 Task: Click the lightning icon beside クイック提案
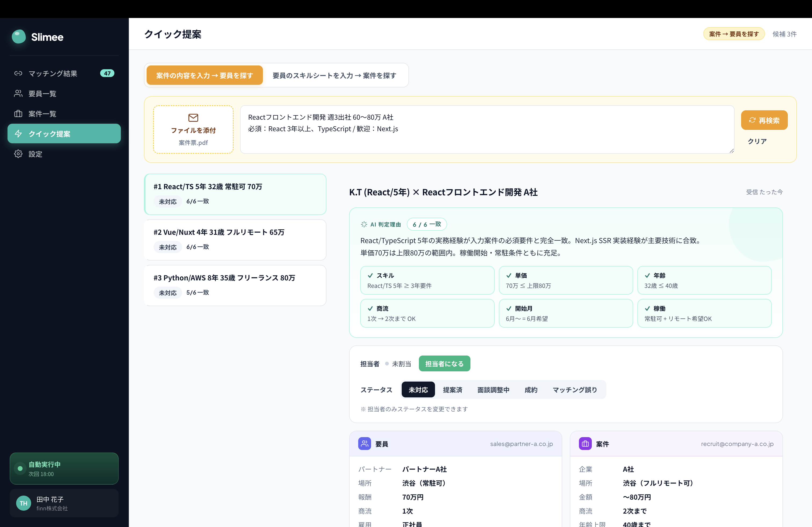click(x=18, y=134)
